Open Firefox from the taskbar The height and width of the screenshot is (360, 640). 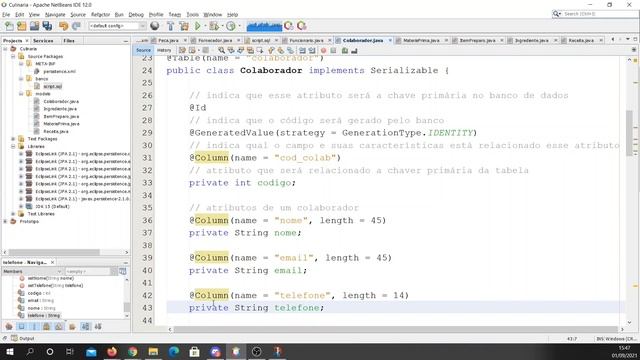click(x=111, y=351)
